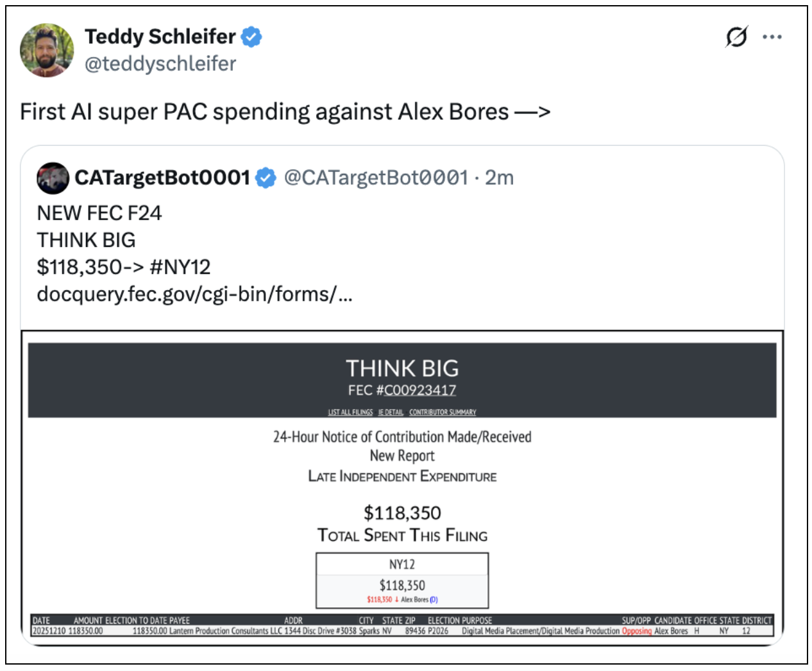Viewport: 812px width, 671px height.
Task: Open the #NY12 hashtag
Action: coord(180,267)
